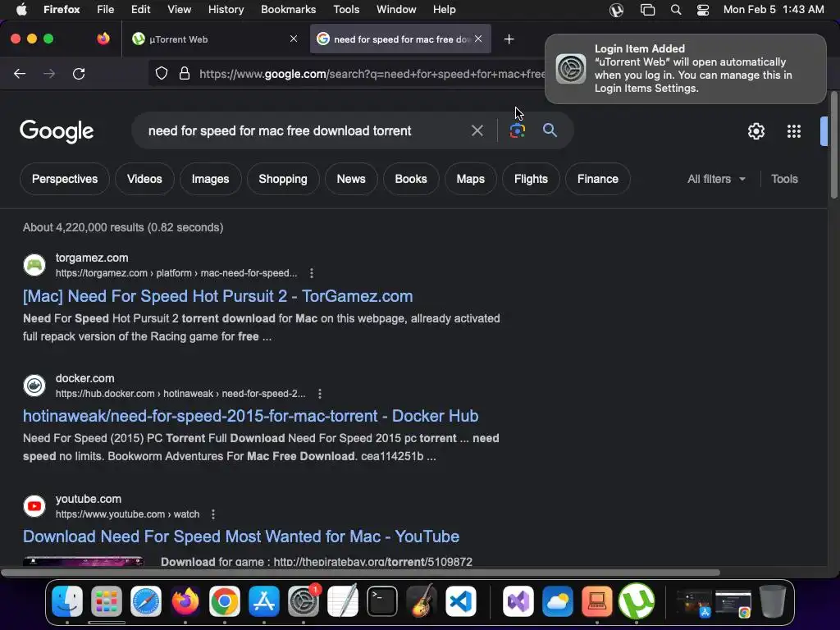Open more options for youtube.com result
This screenshot has height=630, width=840.
(x=213, y=514)
